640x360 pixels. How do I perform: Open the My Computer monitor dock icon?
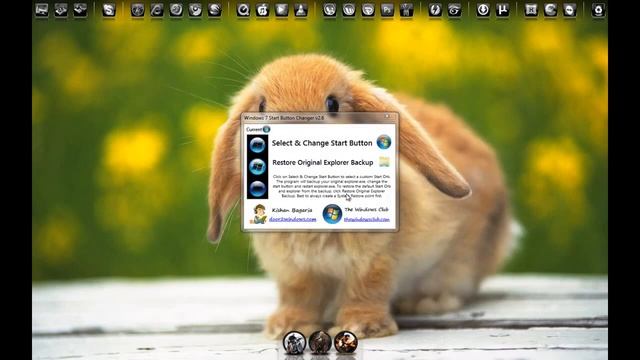pyautogui.click(x=42, y=10)
